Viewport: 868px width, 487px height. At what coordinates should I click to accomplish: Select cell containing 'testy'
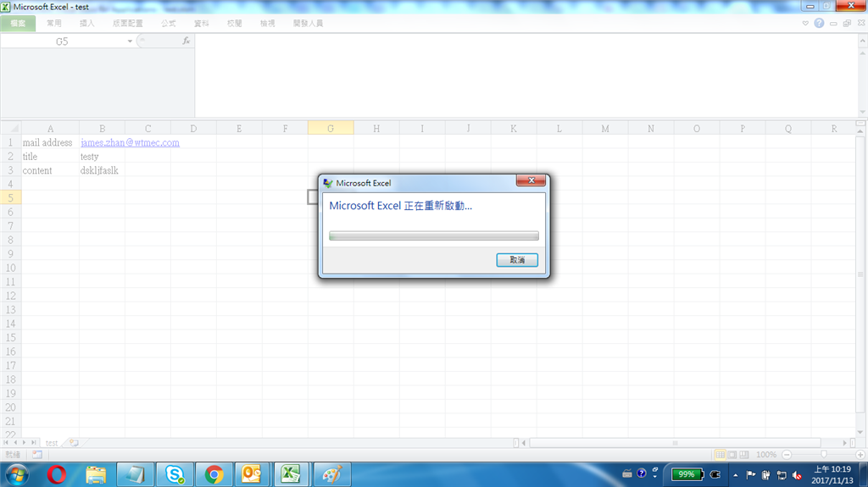pos(102,157)
